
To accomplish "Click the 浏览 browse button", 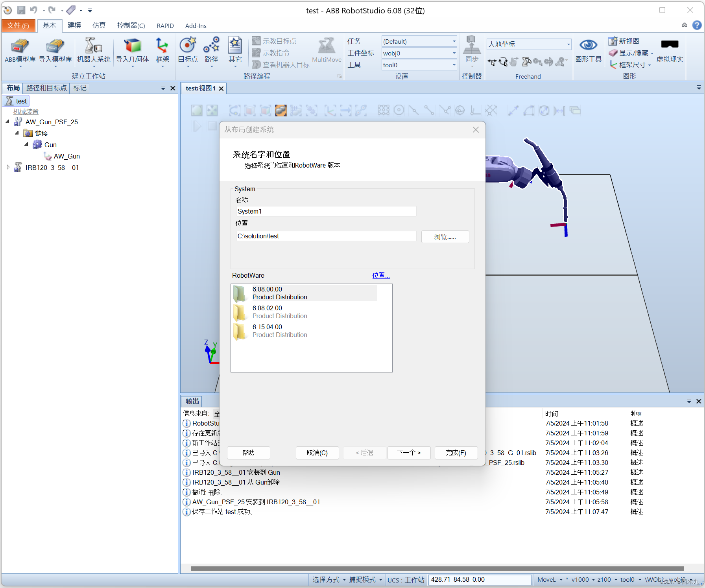I will coord(445,237).
